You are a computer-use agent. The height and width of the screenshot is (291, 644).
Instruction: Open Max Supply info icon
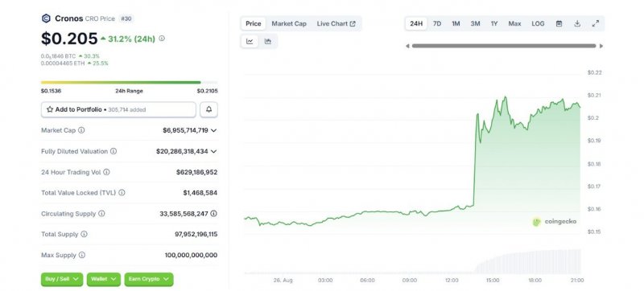(x=82, y=255)
